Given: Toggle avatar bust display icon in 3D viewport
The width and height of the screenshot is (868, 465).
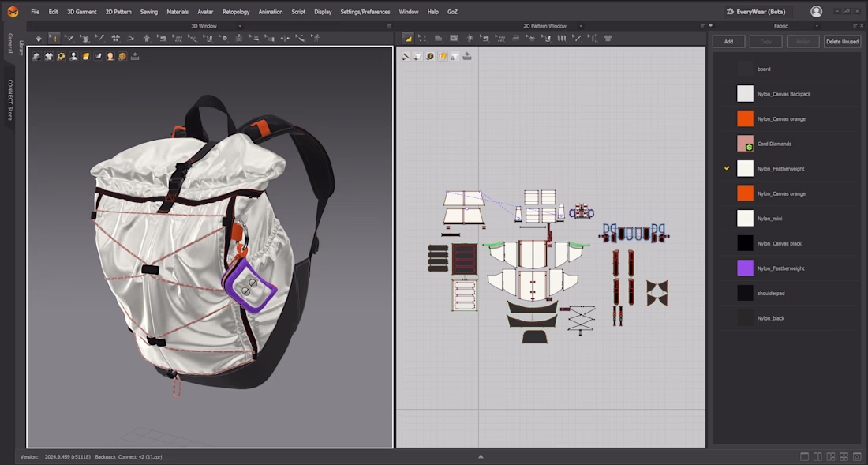Looking at the screenshot, I should tap(73, 56).
